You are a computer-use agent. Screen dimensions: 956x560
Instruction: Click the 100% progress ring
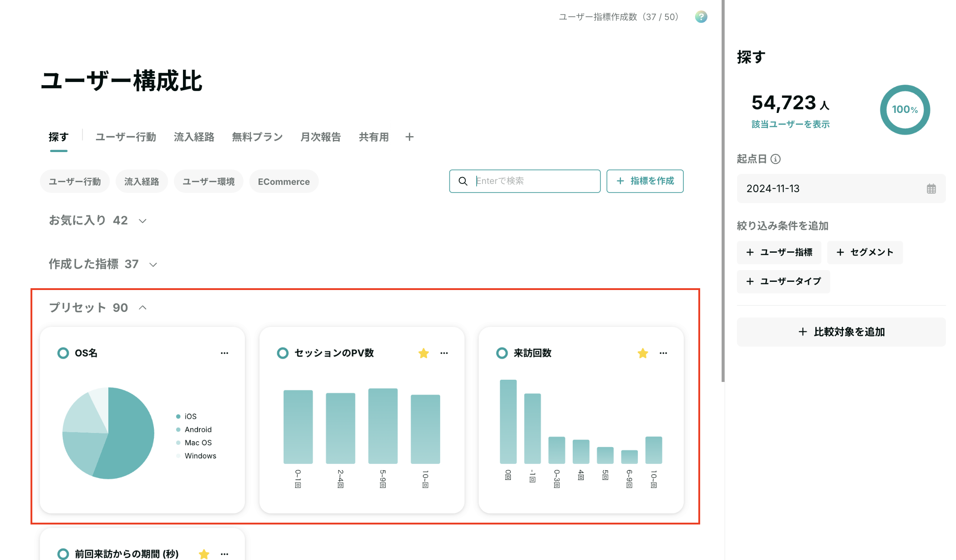click(905, 110)
